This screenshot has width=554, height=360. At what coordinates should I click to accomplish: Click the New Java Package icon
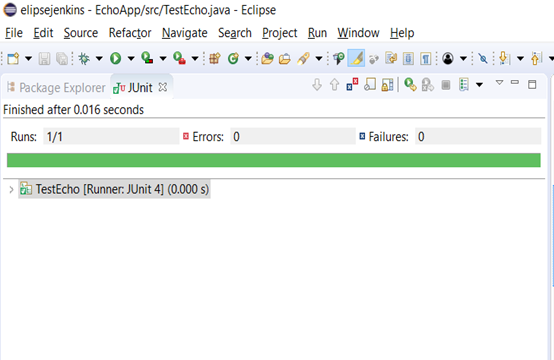pos(214,58)
